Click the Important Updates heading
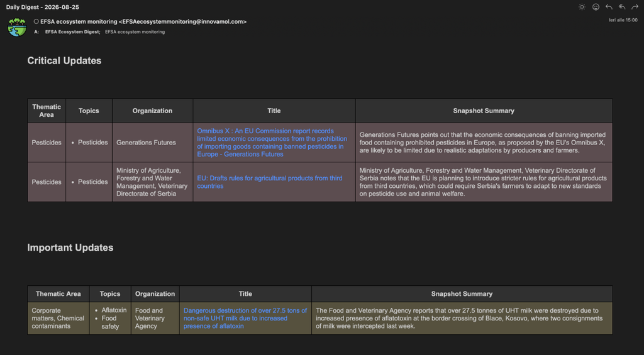 point(70,248)
